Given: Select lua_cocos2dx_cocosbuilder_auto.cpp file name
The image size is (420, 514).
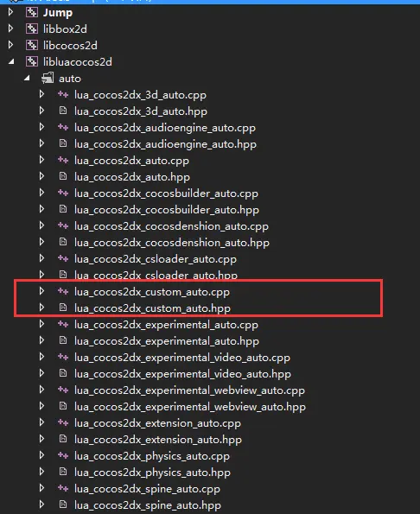Looking at the screenshot, I should pos(166,194).
